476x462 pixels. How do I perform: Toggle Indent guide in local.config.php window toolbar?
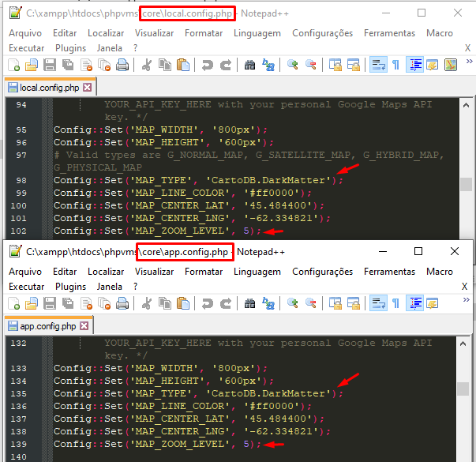click(414, 65)
